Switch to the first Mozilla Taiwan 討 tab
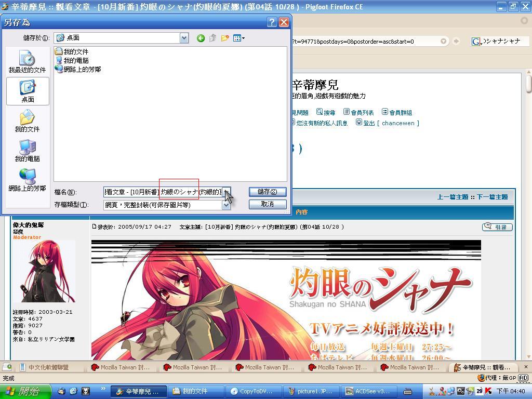The image size is (532, 399). [x=121, y=367]
